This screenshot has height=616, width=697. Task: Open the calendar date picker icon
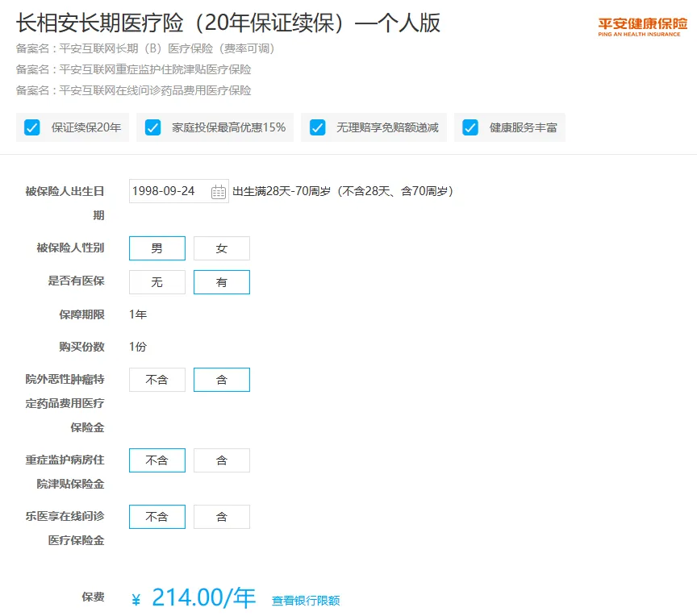[219, 191]
